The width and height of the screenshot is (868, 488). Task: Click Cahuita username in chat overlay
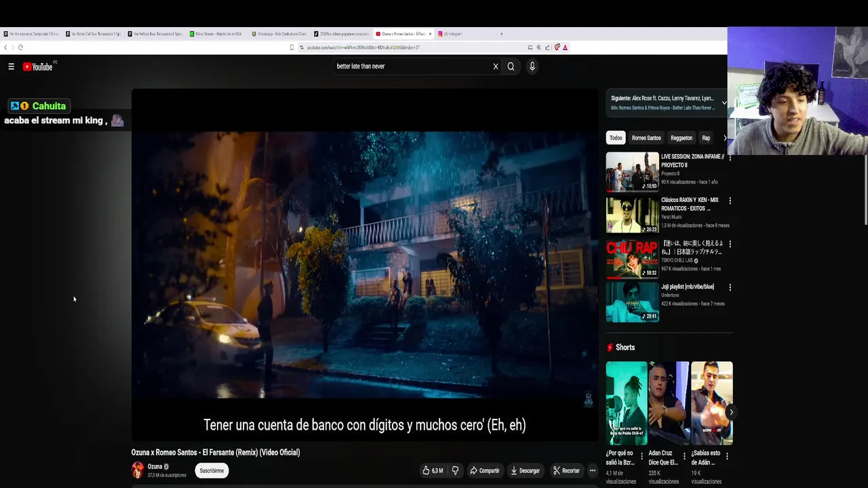click(x=49, y=106)
